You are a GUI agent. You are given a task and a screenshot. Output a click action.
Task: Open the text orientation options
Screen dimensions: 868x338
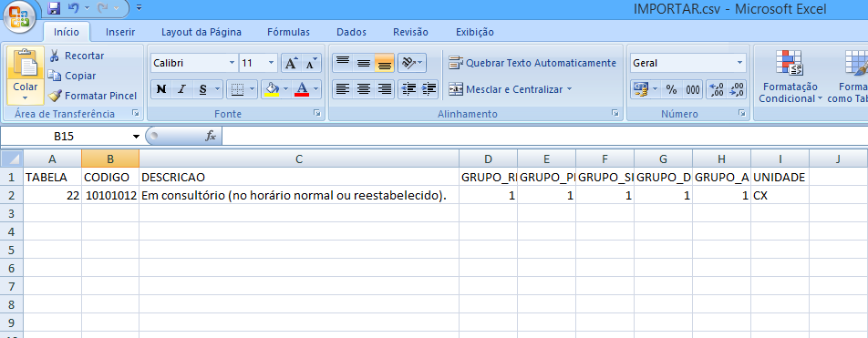coord(412,63)
